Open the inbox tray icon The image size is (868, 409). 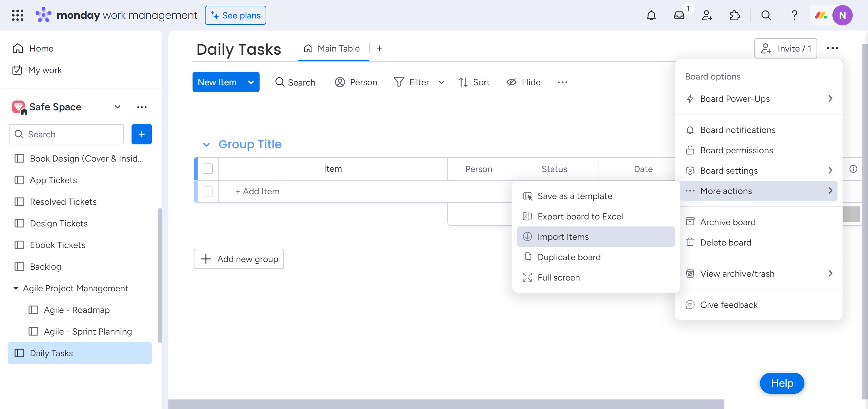[679, 16]
